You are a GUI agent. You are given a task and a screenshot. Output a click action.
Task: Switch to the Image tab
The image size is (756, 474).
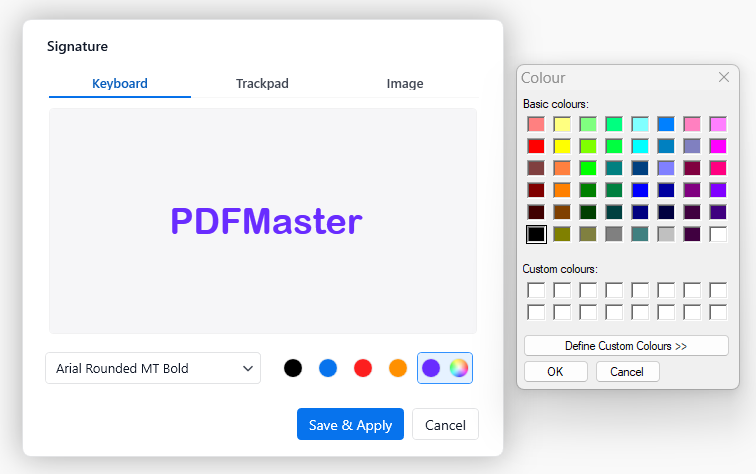tap(405, 84)
